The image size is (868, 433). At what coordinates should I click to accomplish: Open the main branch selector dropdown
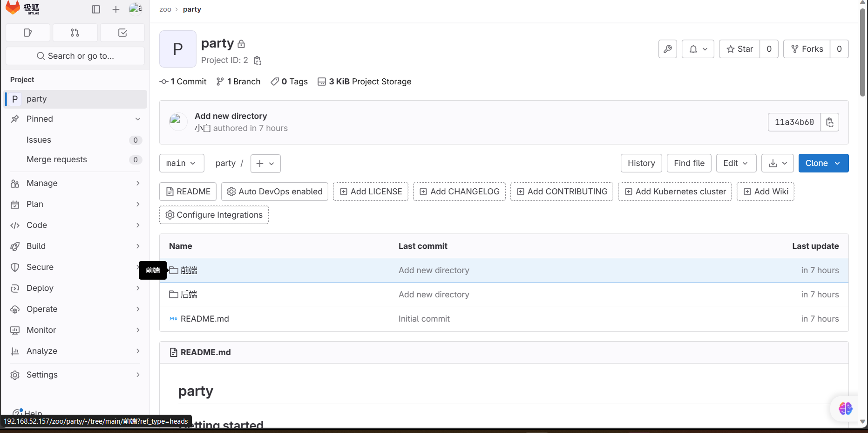click(182, 163)
